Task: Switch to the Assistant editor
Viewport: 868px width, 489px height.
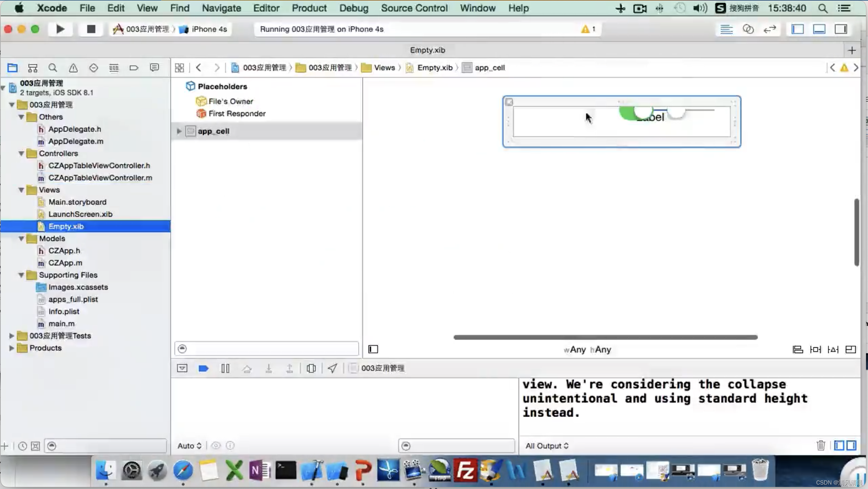Action: point(748,29)
